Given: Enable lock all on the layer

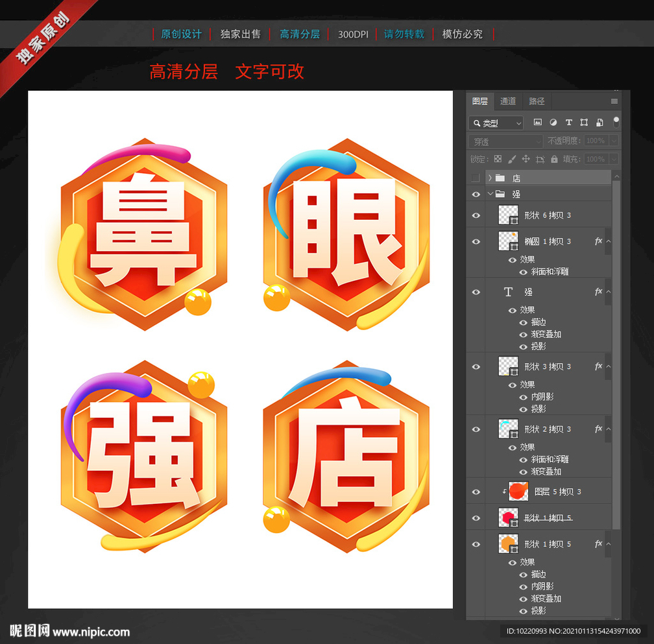Looking at the screenshot, I should point(555,159).
